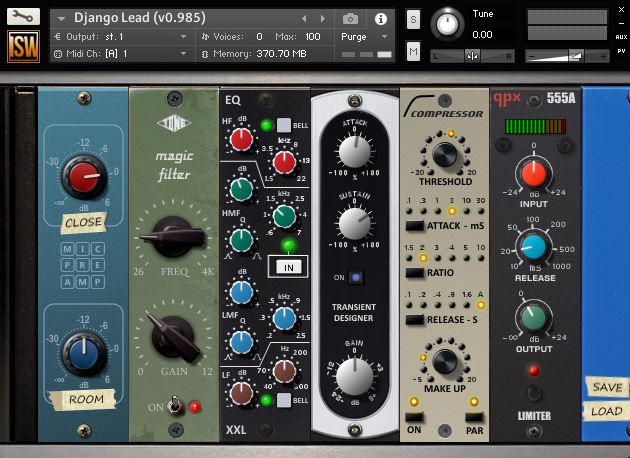
Task: Click the magic filter GAIN knob
Action: pos(173,337)
